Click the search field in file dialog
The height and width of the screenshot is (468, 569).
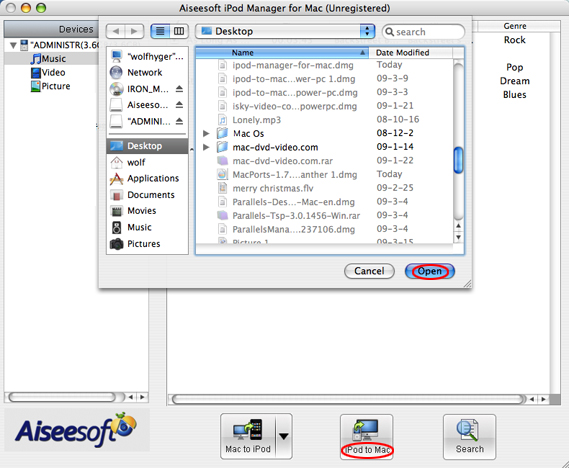pyautogui.click(x=423, y=32)
